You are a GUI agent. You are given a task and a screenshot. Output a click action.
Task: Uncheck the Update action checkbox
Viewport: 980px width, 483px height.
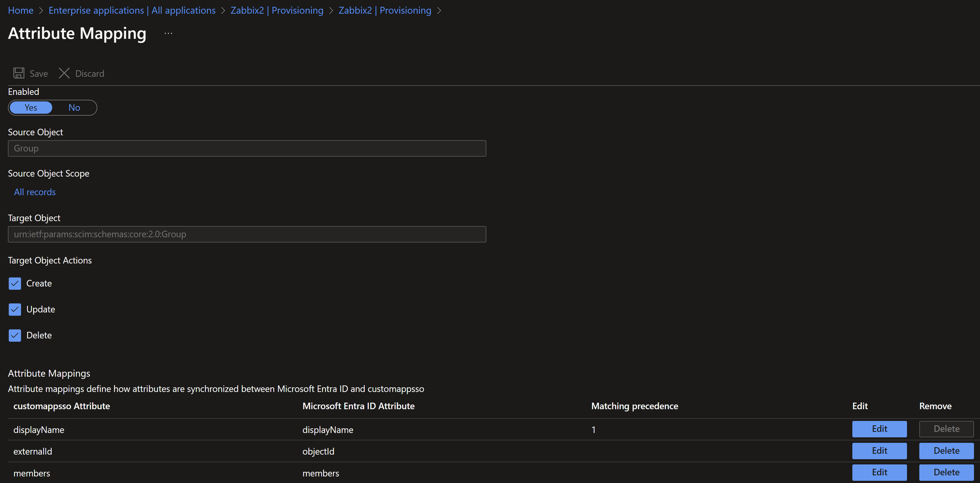click(x=15, y=309)
